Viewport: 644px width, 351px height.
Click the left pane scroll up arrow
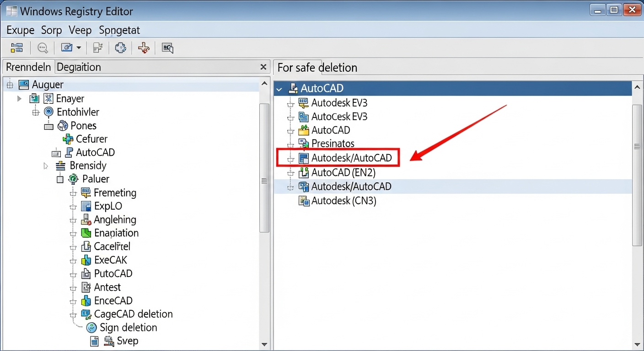click(x=264, y=84)
